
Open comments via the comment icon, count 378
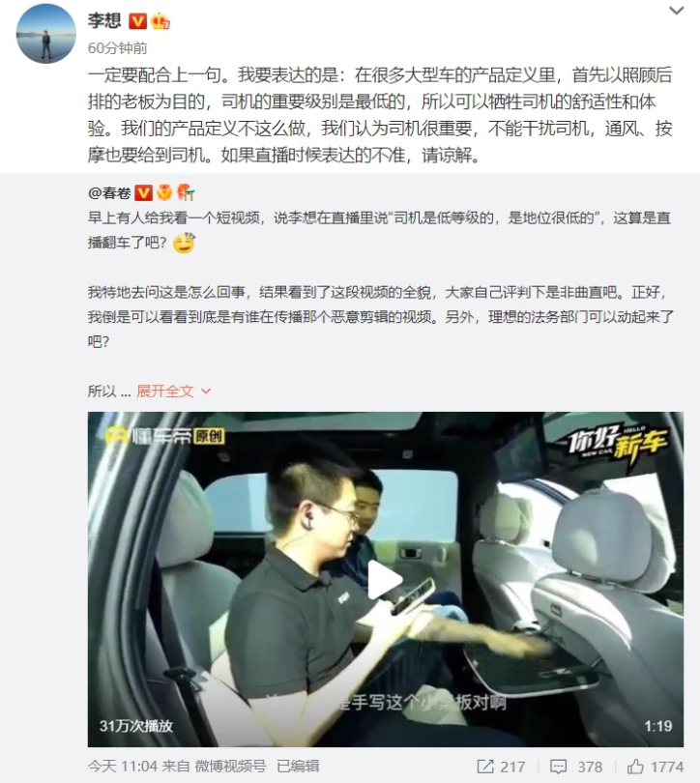click(575, 767)
